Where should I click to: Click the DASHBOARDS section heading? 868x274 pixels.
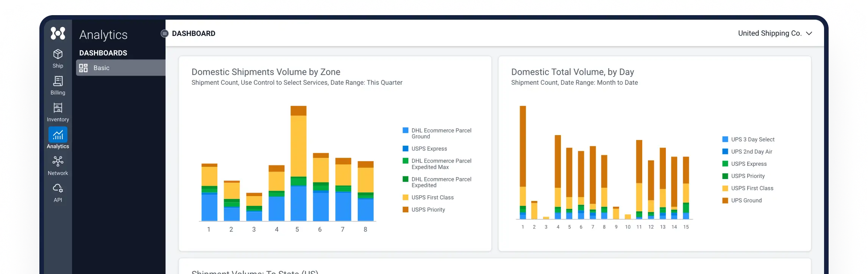coord(103,53)
